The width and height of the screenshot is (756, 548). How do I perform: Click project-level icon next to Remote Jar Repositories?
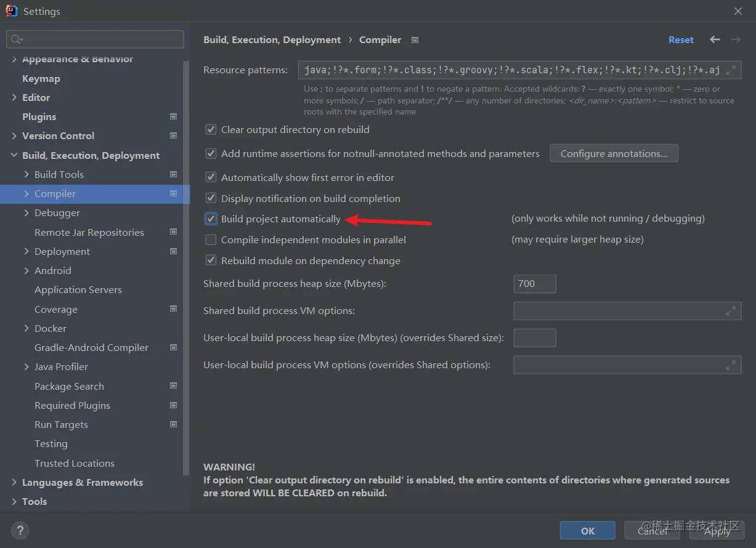point(173,232)
